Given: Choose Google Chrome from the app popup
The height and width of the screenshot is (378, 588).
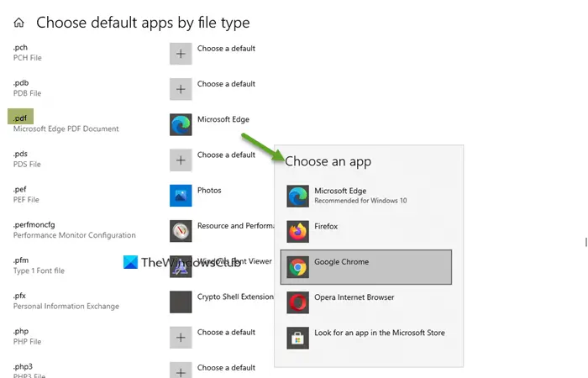Looking at the screenshot, I should coord(366,267).
